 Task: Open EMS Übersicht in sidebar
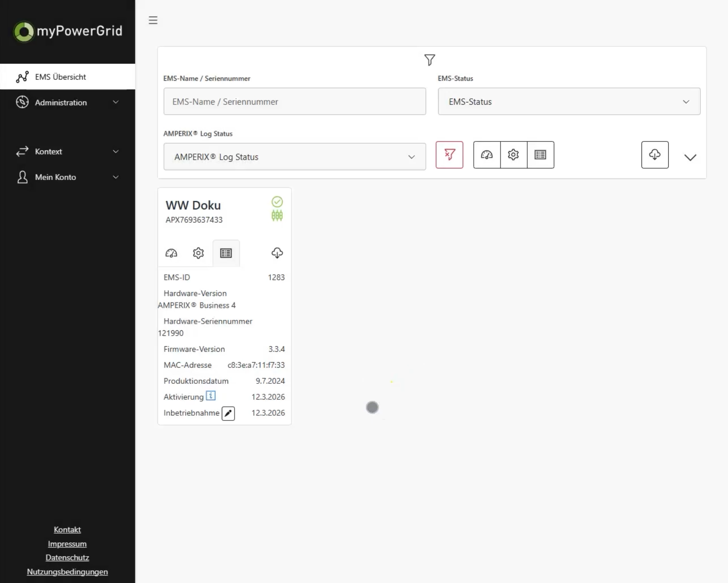(x=68, y=77)
